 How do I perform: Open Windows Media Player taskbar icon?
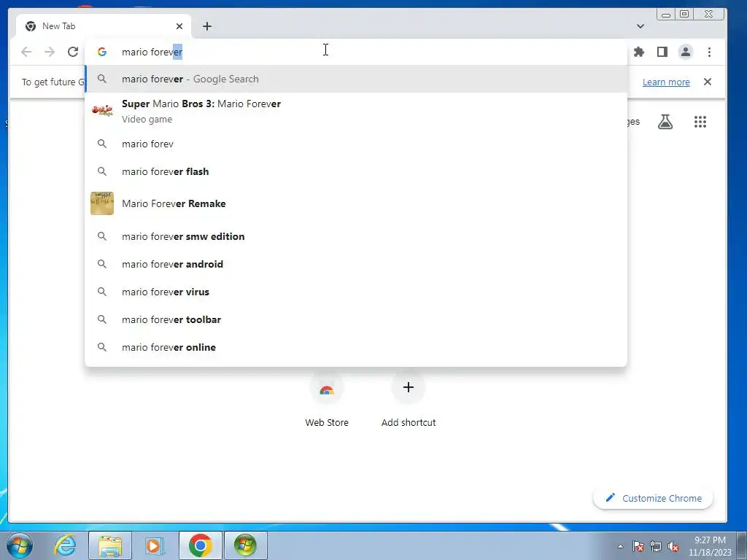(153, 545)
